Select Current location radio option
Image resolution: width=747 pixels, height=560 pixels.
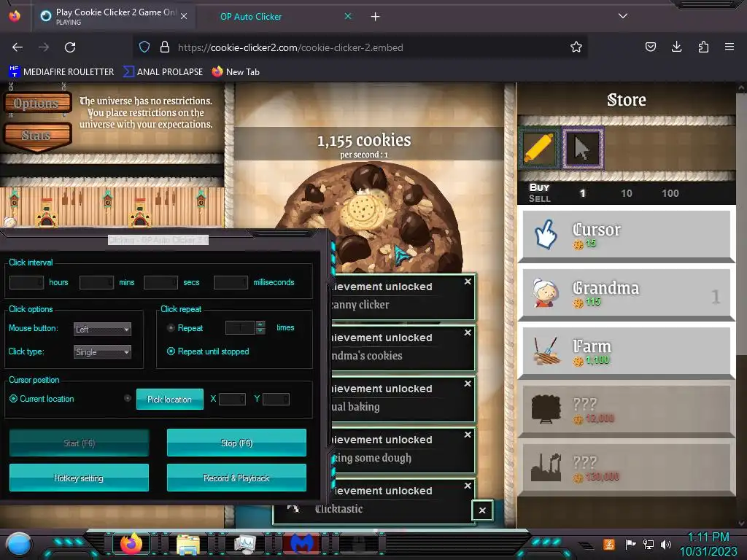13,399
